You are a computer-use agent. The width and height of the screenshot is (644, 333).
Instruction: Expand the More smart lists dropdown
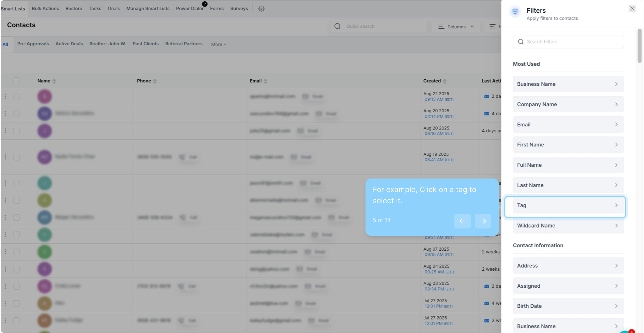pyautogui.click(x=219, y=44)
